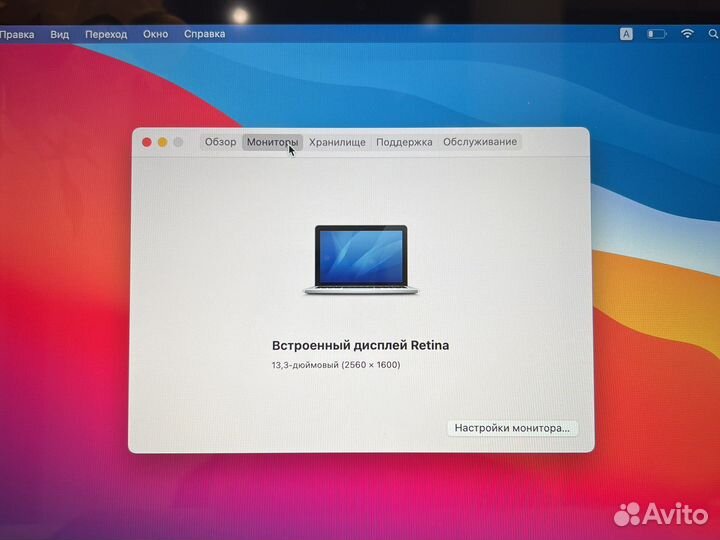Screen dimensions: 720x540
Task: Click the gray disabled zoom window button
Action: 178,142
